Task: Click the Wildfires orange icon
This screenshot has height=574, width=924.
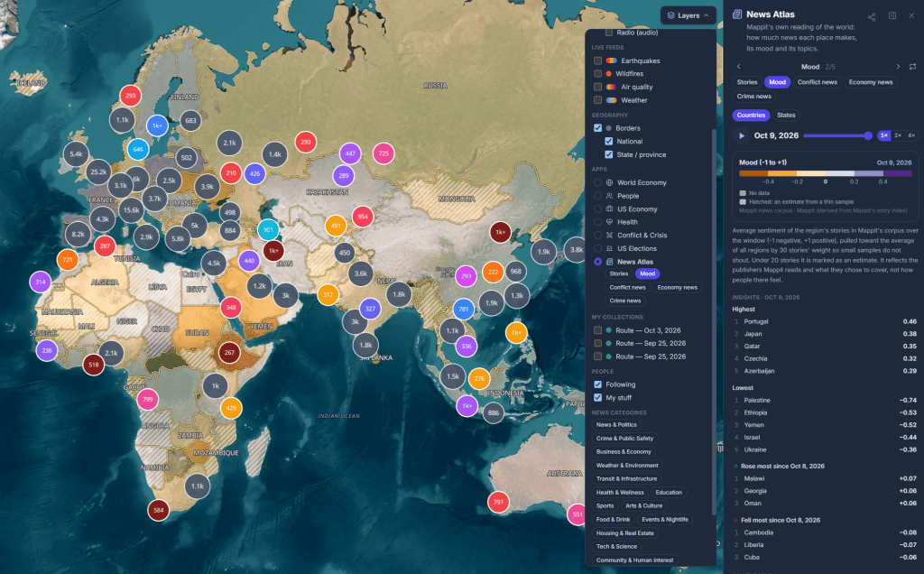Action: [609, 74]
